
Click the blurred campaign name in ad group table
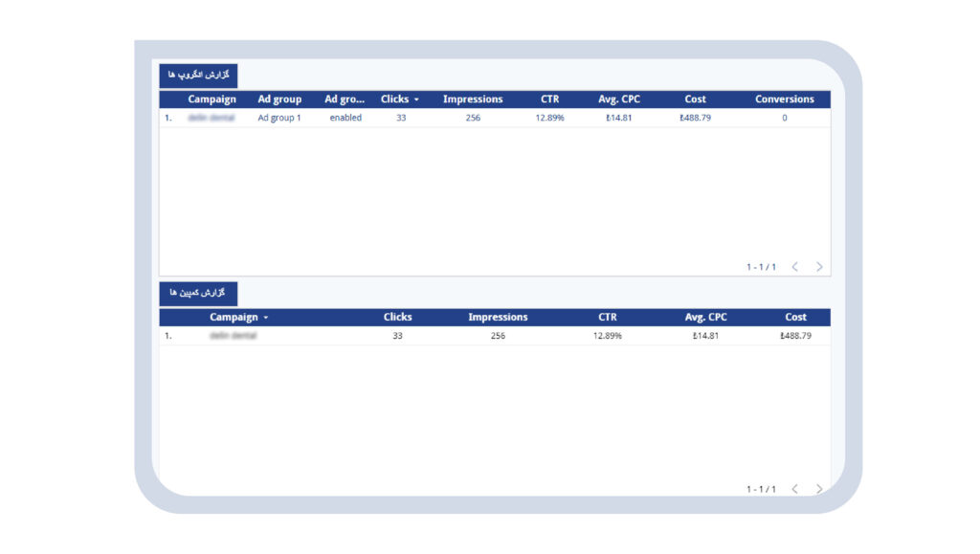point(212,118)
